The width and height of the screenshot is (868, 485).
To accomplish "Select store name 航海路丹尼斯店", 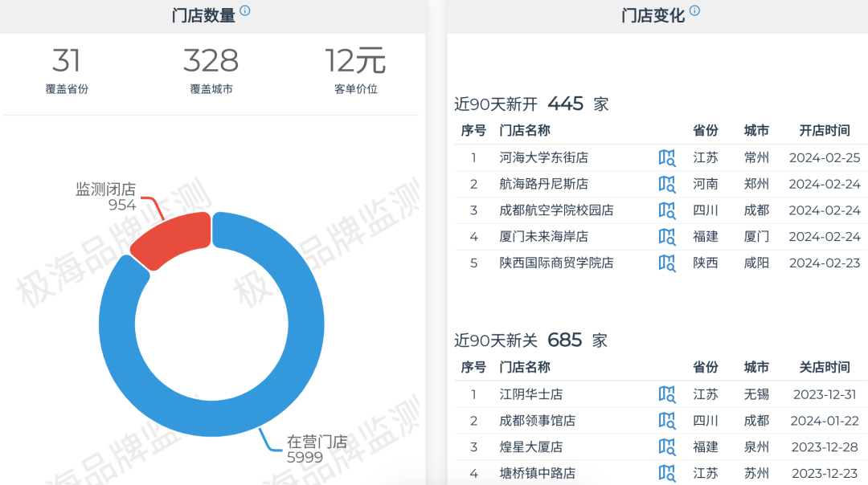I will [x=543, y=184].
